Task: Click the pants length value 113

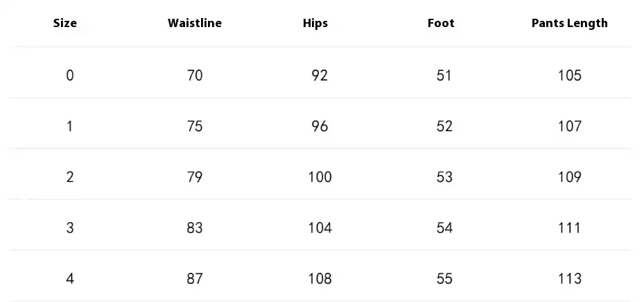Action: coord(569,278)
